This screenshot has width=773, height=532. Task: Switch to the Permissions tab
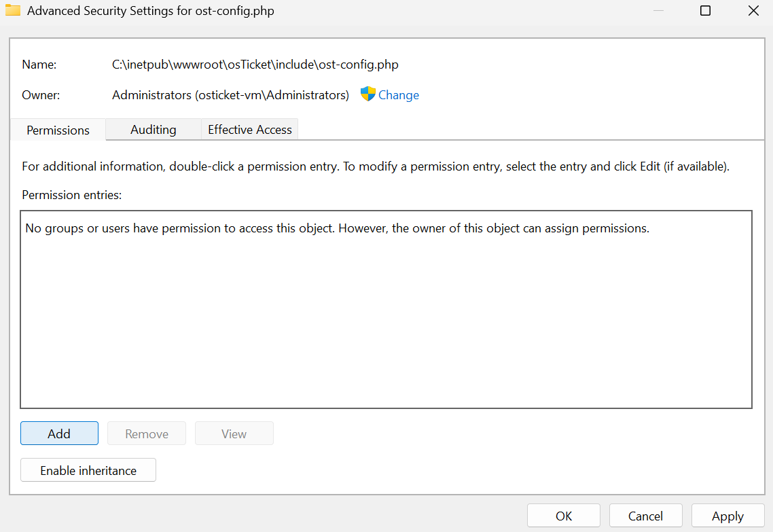pyautogui.click(x=58, y=130)
